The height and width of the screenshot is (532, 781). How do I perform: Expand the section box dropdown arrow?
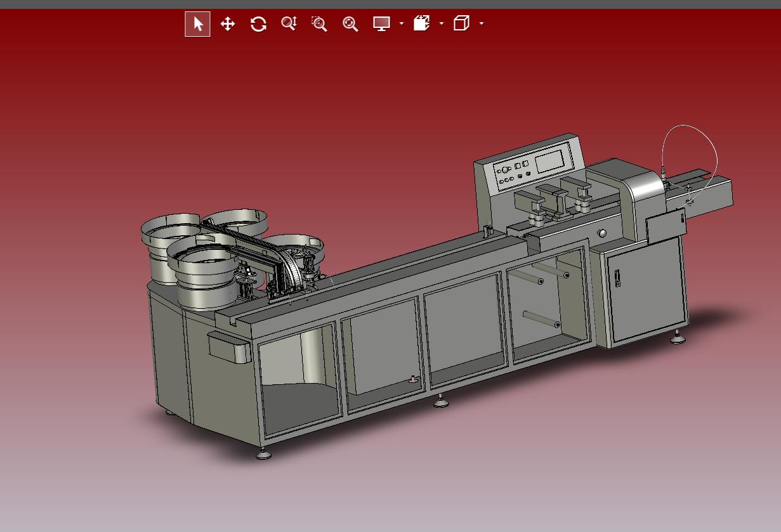point(442,24)
